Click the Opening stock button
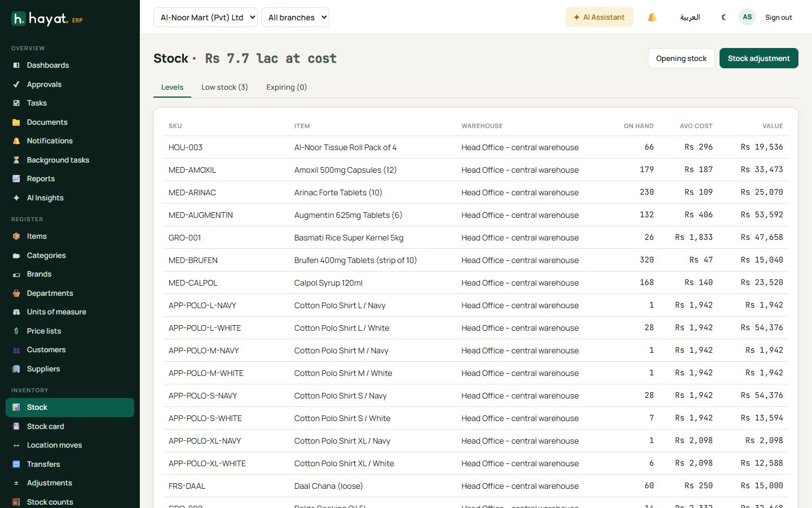This screenshot has width=812, height=508. [x=681, y=58]
